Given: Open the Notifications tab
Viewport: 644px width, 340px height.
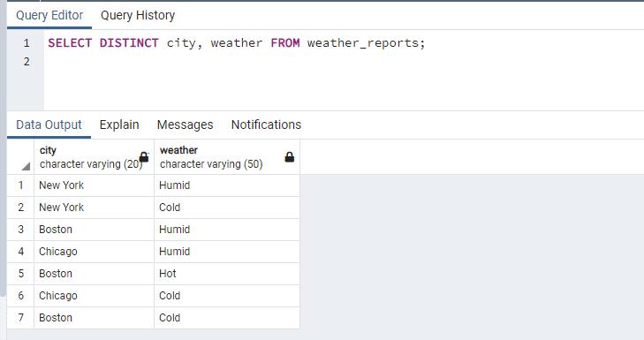Looking at the screenshot, I should coord(266,125).
